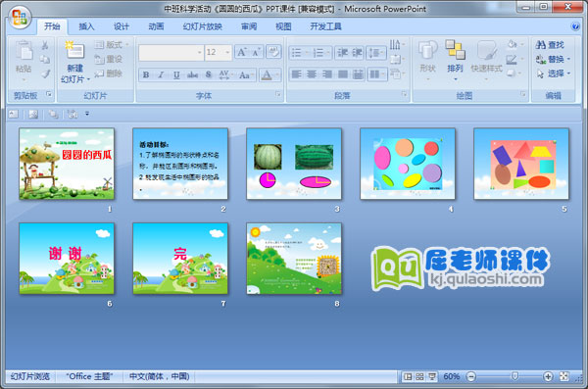Toggle text shadow formatting
Image resolution: width=588 pixels, height=389 pixels.
209,75
